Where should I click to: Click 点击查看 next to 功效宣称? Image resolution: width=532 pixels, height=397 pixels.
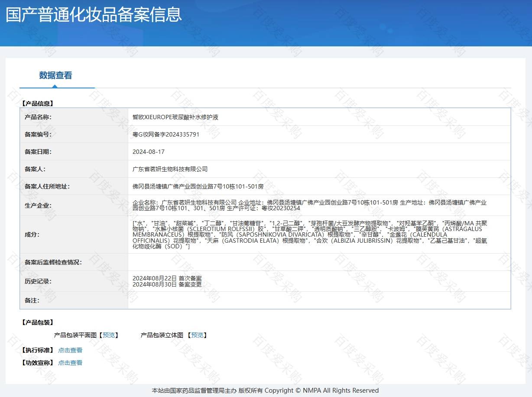(70, 363)
